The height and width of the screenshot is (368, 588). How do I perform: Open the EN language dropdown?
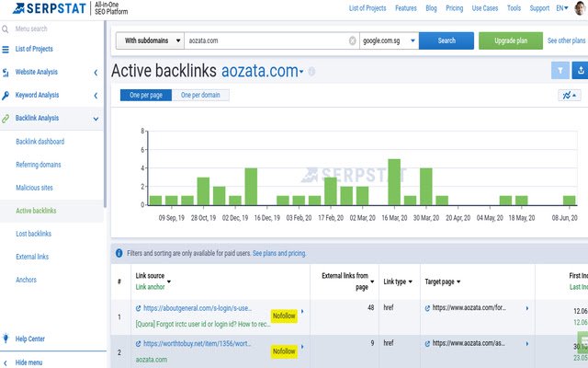(x=562, y=8)
